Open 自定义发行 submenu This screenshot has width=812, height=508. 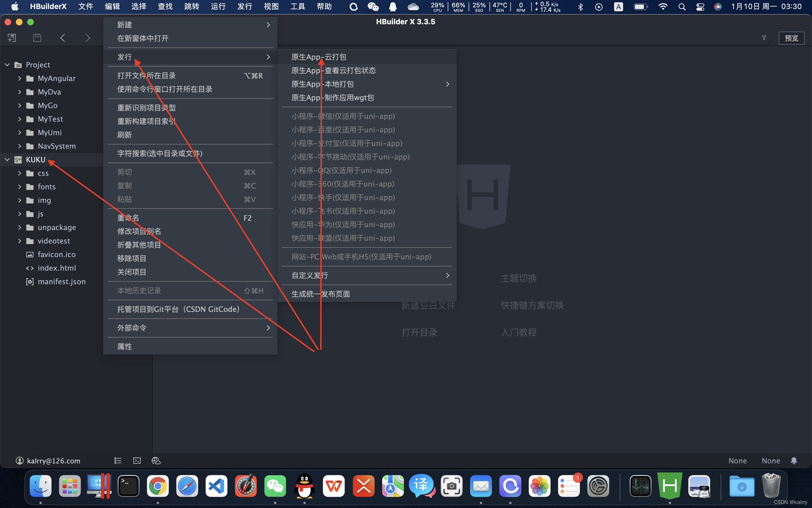[x=367, y=275]
